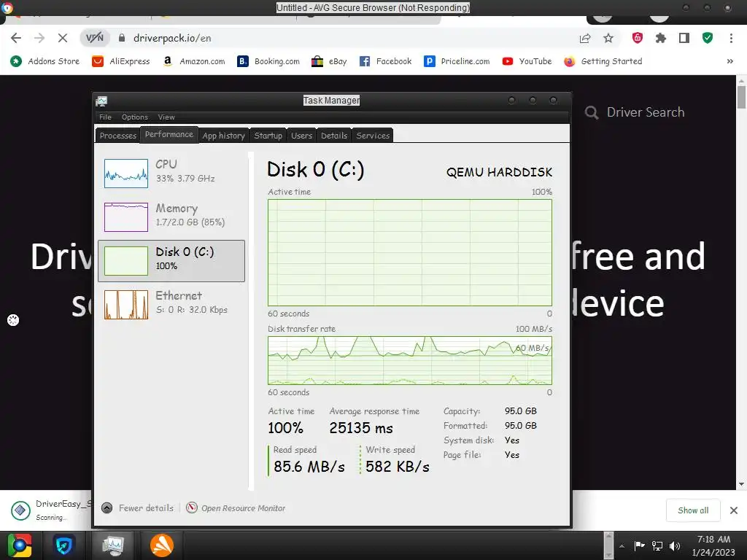Viewport: 747px width, 560px height.
Task: Select the Disk 0 (C:) sidebar item
Action: [171, 261]
